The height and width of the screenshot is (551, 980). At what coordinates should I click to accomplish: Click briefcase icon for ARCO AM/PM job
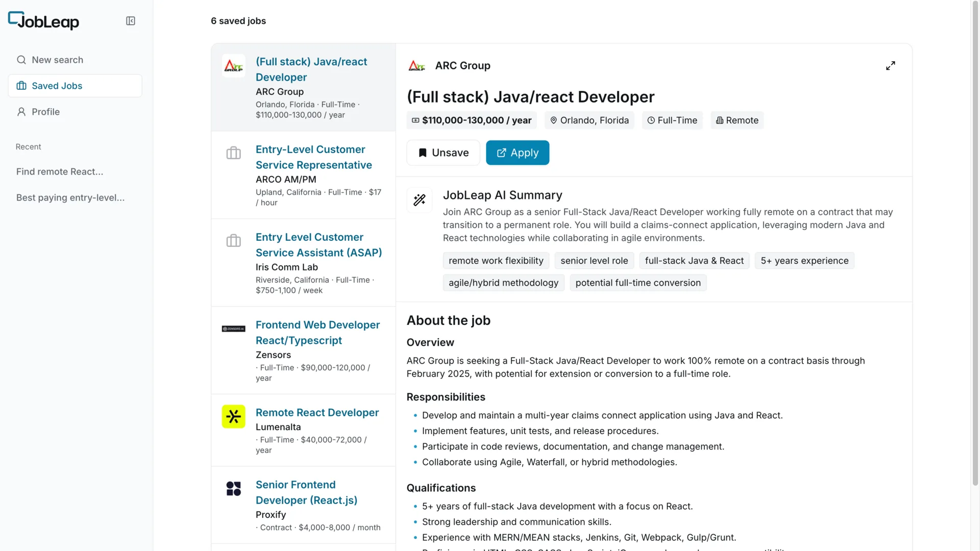pyautogui.click(x=234, y=153)
